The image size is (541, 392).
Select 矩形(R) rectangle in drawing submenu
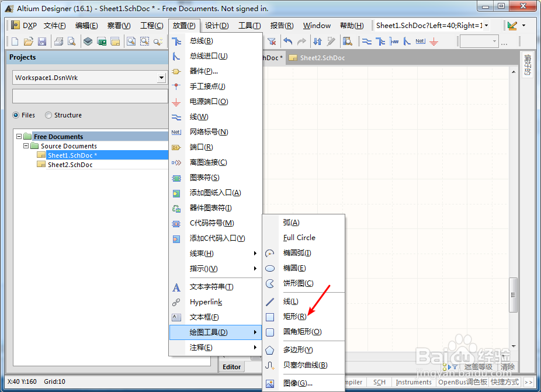click(304, 317)
